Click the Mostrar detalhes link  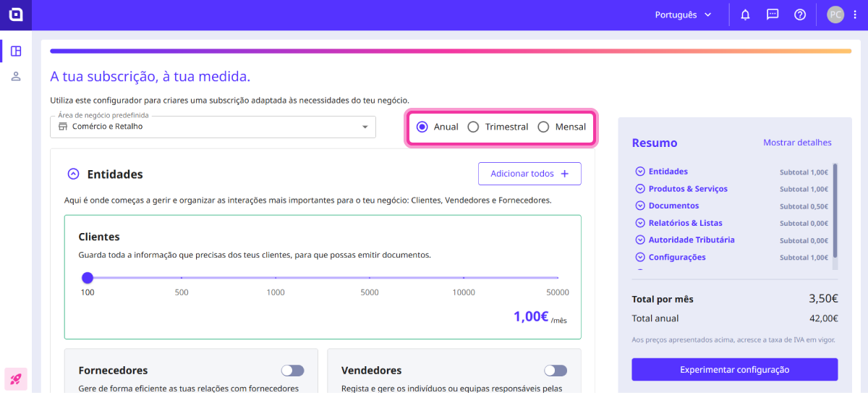(x=797, y=143)
